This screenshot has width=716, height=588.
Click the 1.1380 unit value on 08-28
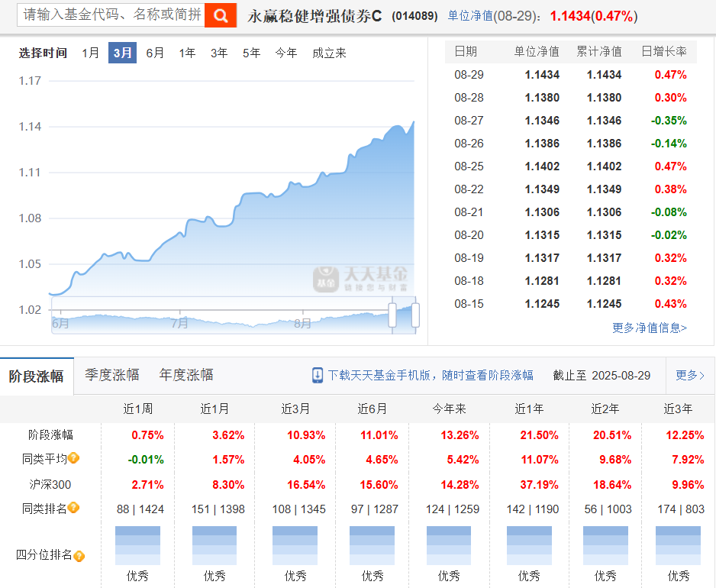(542, 97)
